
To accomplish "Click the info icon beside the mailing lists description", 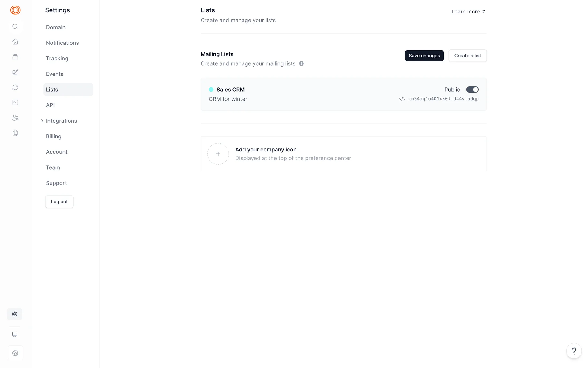I will point(301,63).
